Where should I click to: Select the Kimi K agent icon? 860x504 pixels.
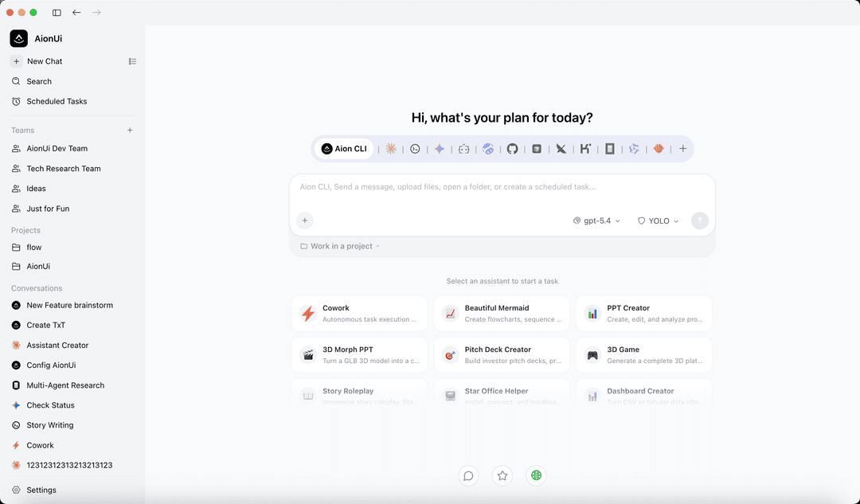coord(585,149)
